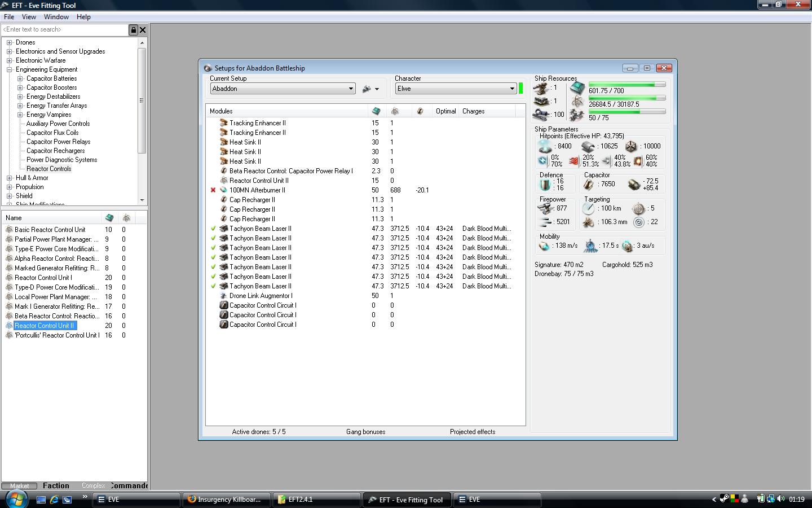Switch to the Faction tab

coord(56,485)
